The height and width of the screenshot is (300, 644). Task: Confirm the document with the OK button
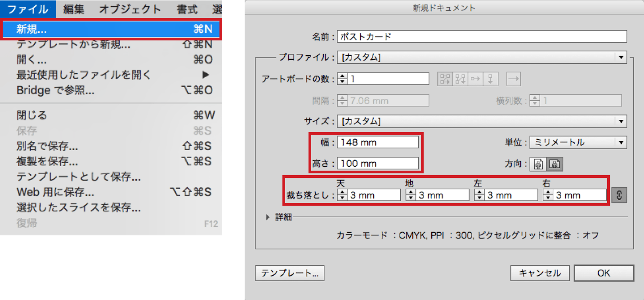click(604, 273)
